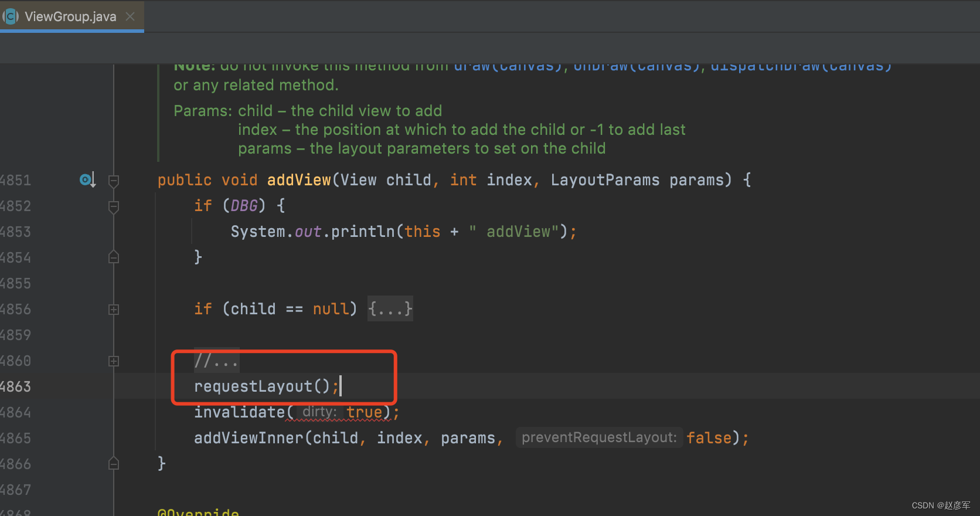Viewport: 980px width, 516px height.
Task: Click the addViewInner method call
Action: click(249, 438)
